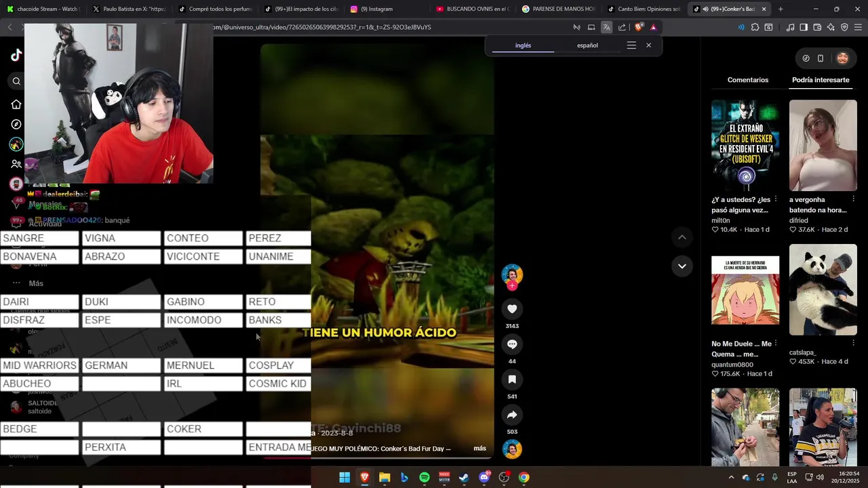Screen dimensions: 868x488
Task: Go to previous video with up chevron
Action: tap(682, 237)
